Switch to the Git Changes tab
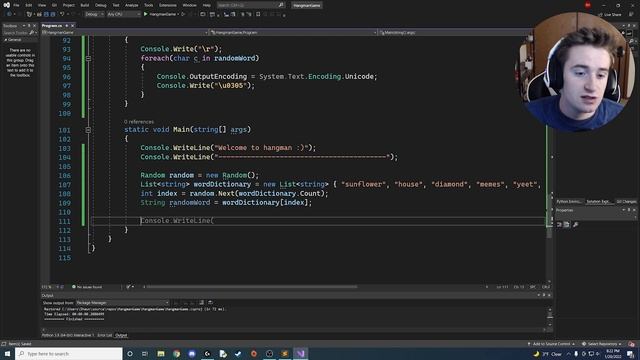Image resolution: width=640 pixels, height=360 pixels. (626, 202)
